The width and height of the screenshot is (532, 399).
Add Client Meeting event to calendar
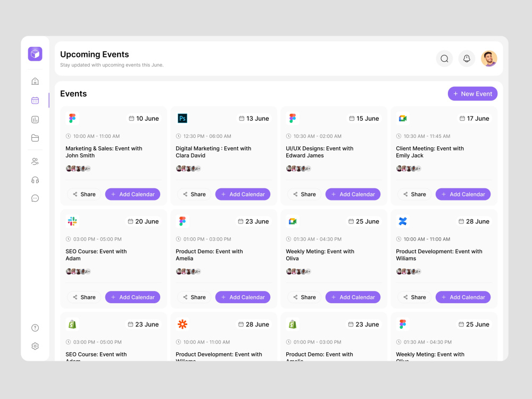[x=463, y=194]
